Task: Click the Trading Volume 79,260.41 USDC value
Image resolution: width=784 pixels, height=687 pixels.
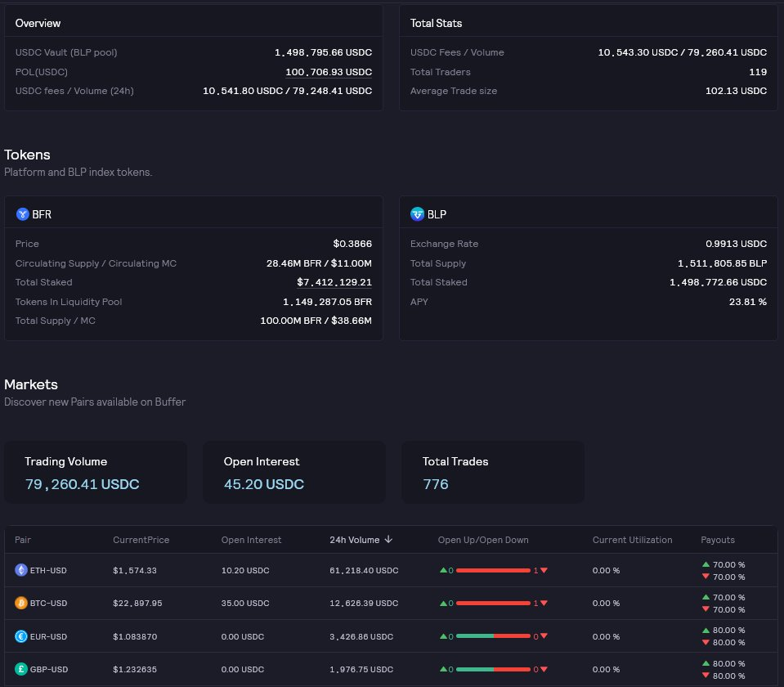Action: (x=82, y=484)
